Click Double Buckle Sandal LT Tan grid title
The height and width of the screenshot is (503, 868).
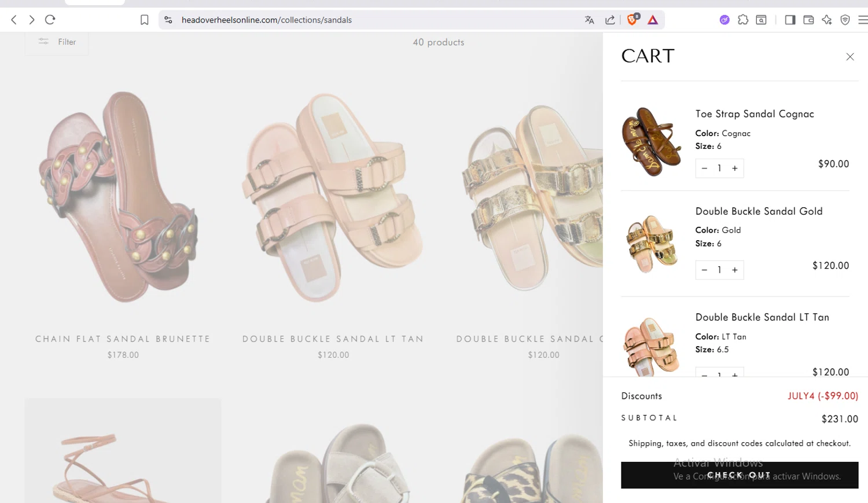coord(333,339)
